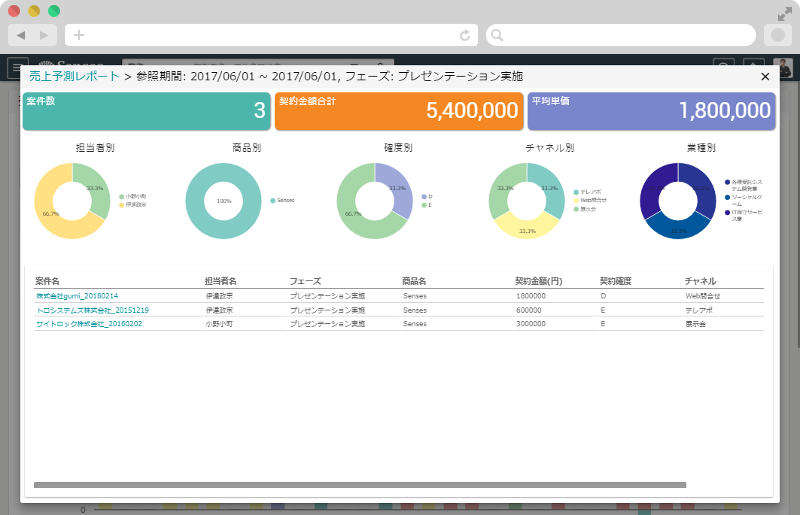This screenshot has height=515, width=800.
Task: Click the browser back arrow button
Action: coord(21,35)
